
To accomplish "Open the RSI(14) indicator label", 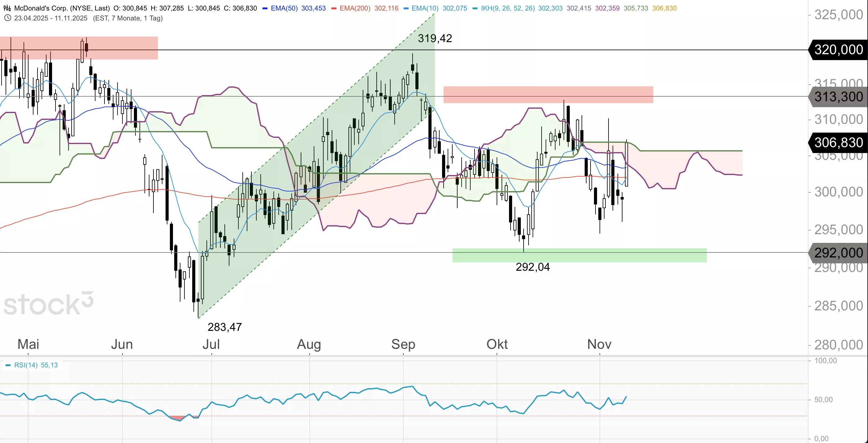I will point(26,365).
